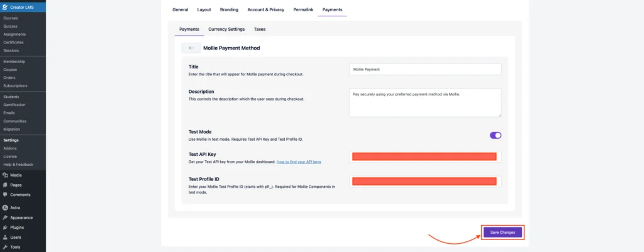
Task: Open Media via its sidebar icon
Action: (6, 175)
